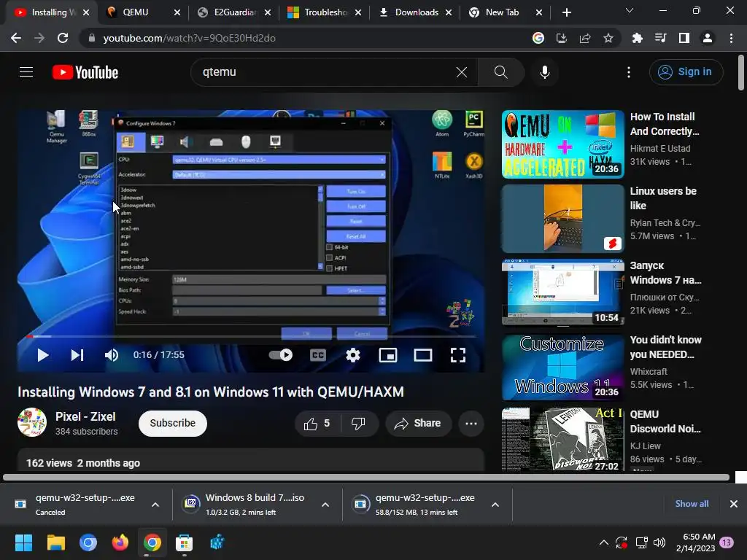This screenshot has height=560, width=747.
Task: Skip to the next video
Action: [x=77, y=355]
